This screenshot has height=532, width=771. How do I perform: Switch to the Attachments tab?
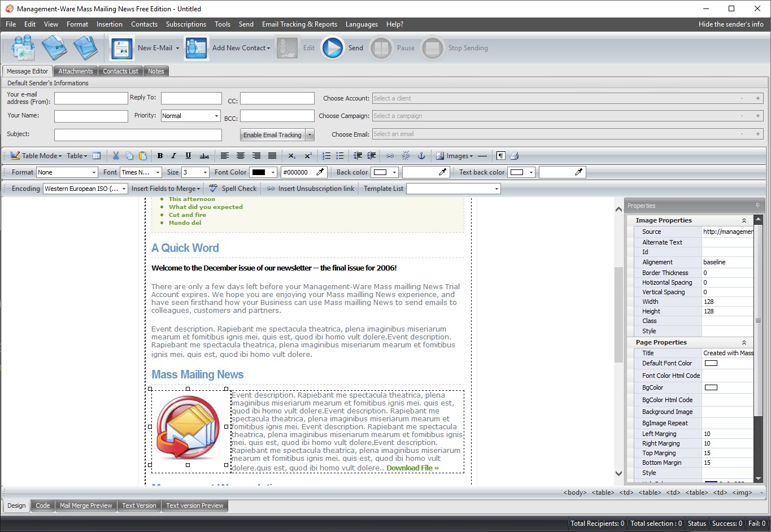point(76,71)
